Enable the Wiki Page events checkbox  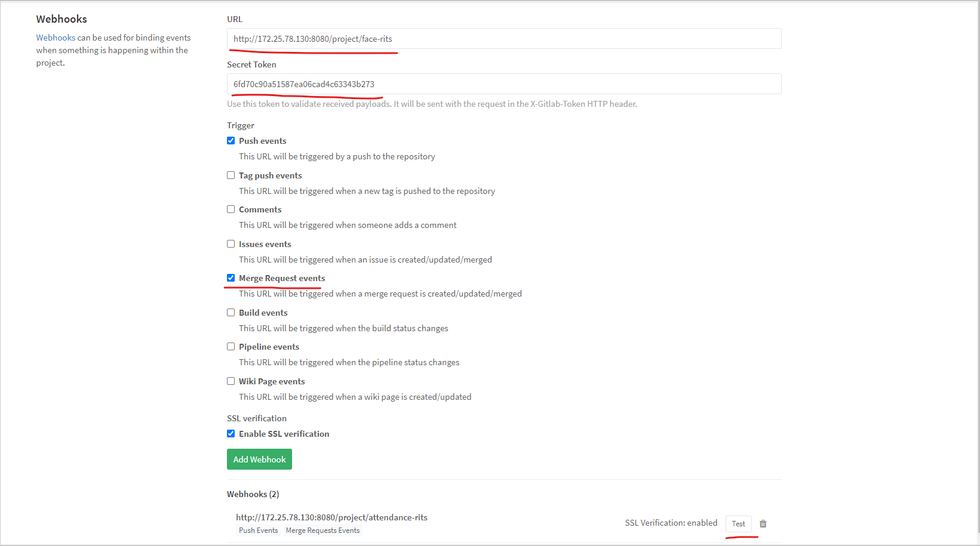(231, 381)
